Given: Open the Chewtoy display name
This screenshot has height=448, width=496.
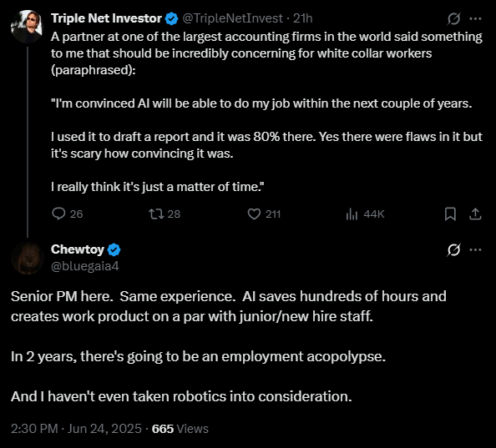Looking at the screenshot, I should tap(78, 249).
